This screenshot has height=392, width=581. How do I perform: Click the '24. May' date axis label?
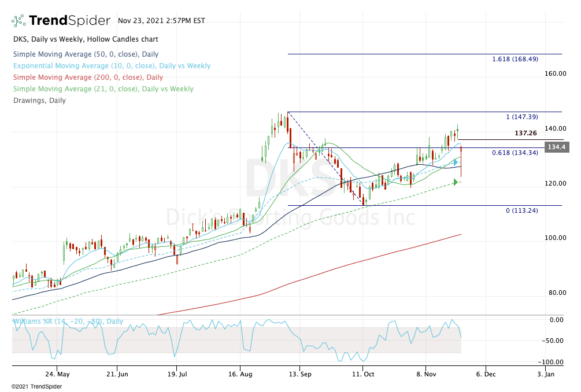point(57,374)
